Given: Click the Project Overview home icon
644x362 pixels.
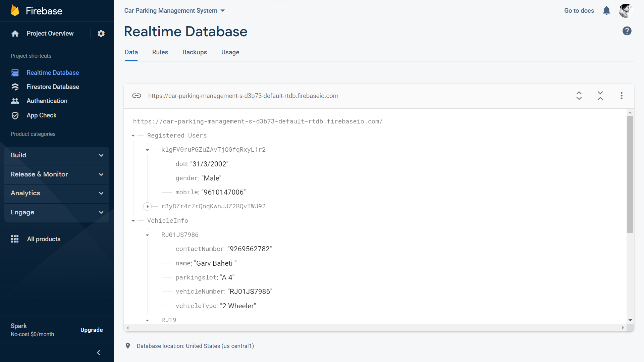Looking at the screenshot, I should pyautogui.click(x=15, y=34).
